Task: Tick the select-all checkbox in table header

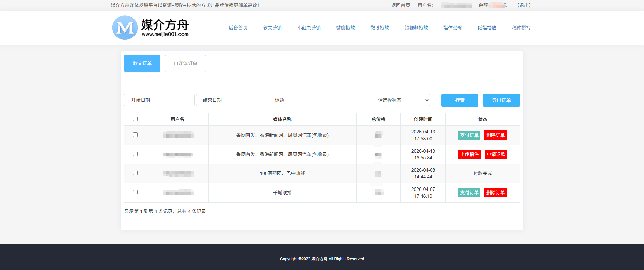Action: 135,119
